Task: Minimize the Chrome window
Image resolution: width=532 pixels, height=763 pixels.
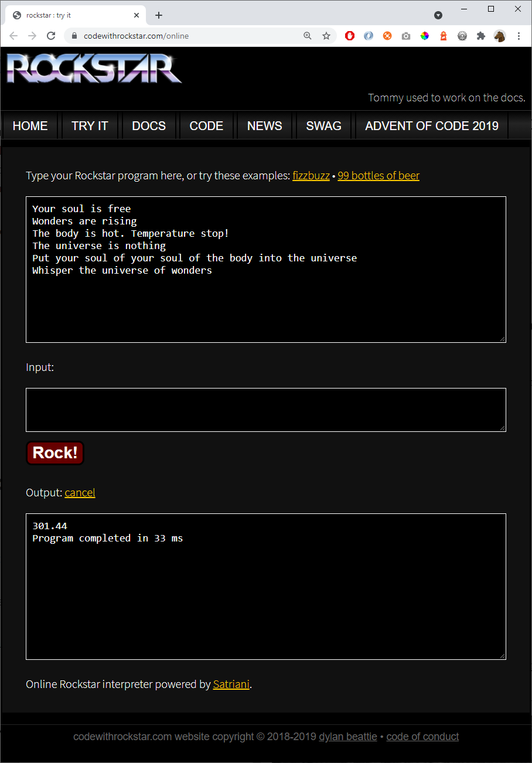Action: [x=464, y=9]
